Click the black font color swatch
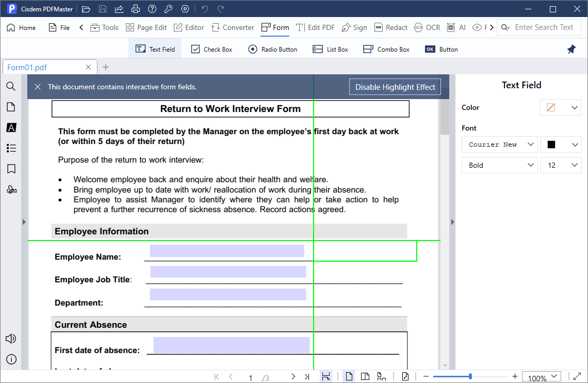Viewport: 588px width, 383px height. click(x=551, y=145)
